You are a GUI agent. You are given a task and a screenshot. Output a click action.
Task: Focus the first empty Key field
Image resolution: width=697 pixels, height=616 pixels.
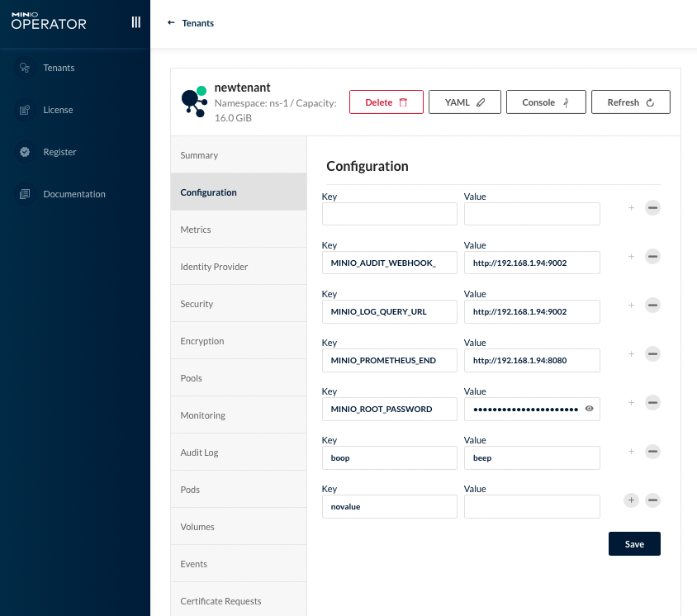click(x=390, y=214)
